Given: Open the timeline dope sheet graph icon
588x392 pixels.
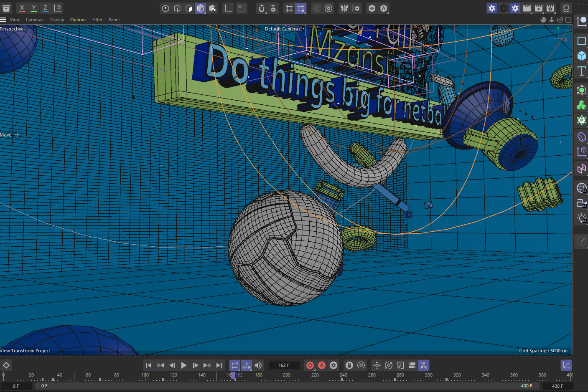Looking at the screenshot, I should point(566,365).
